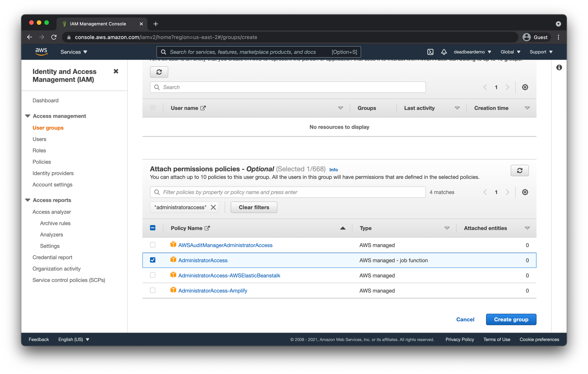The width and height of the screenshot is (588, 374).
Task: Uncheck the AdministratorAccess policy checkbox
Action: (153, 260)
